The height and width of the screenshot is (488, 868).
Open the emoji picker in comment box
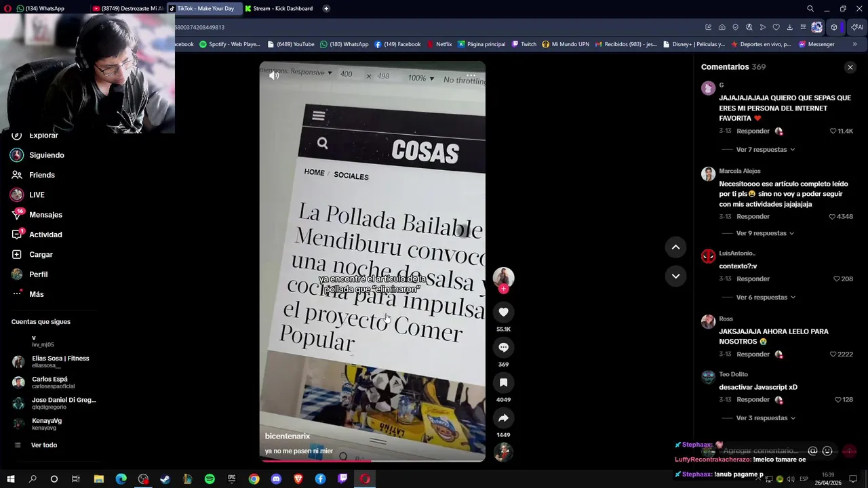tap(827, 451)
